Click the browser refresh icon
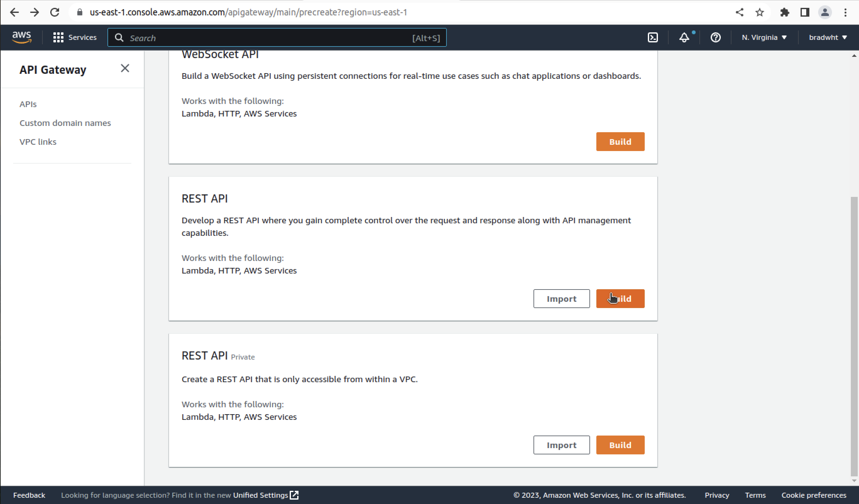 (x=55, y=12)
